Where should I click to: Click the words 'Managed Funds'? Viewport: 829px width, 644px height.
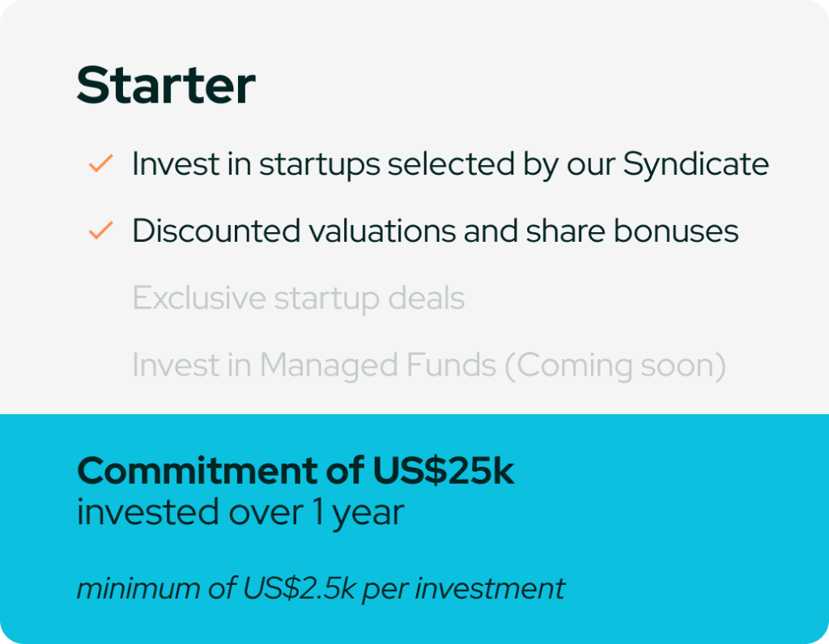coord(378,365)
